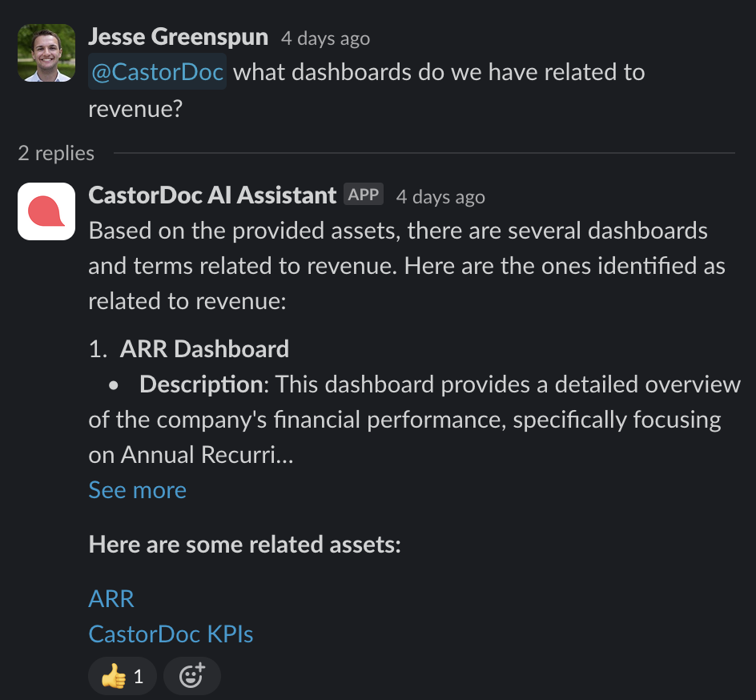Image resolution: width=756 pixels, height=700 pixels.
Task: Click the @CastorDoc mention
Action: point(157,72)
